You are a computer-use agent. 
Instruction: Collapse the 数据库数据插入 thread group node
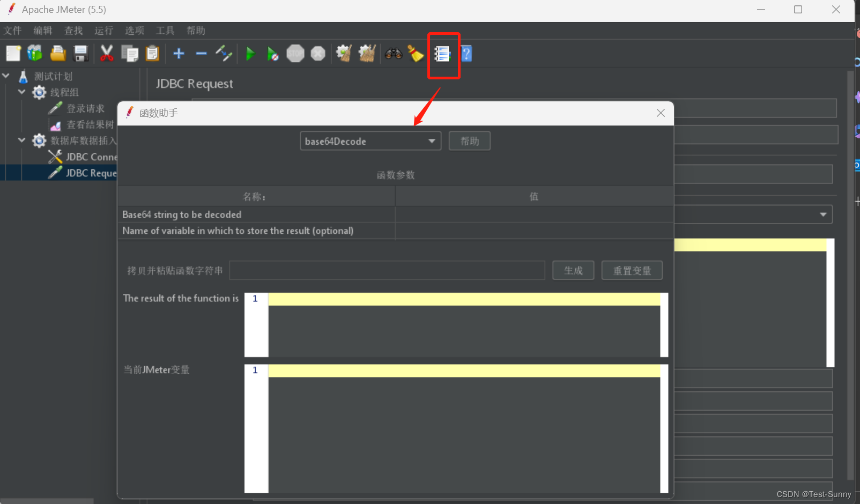(22, 140)
